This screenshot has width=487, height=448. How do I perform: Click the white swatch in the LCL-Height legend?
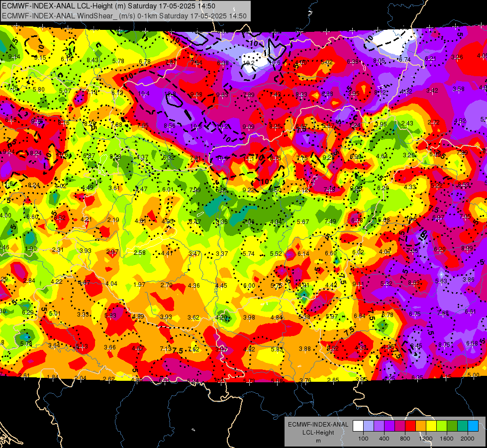click(358, 426)
